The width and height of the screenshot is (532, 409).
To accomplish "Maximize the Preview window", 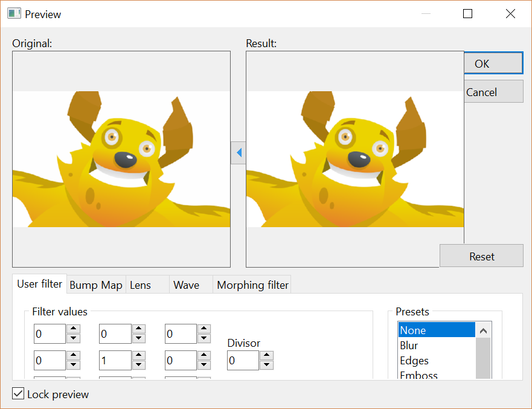I will (467, 14).
